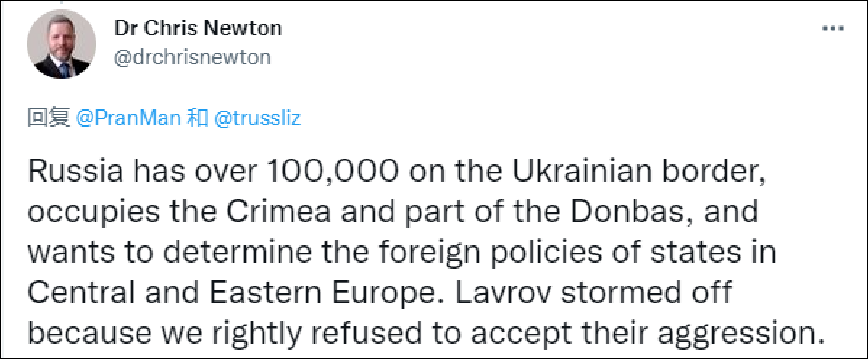Screen dimensions: 868x359
Task: Open the Dr Chris Newton display name
Action: pos(198,28)
